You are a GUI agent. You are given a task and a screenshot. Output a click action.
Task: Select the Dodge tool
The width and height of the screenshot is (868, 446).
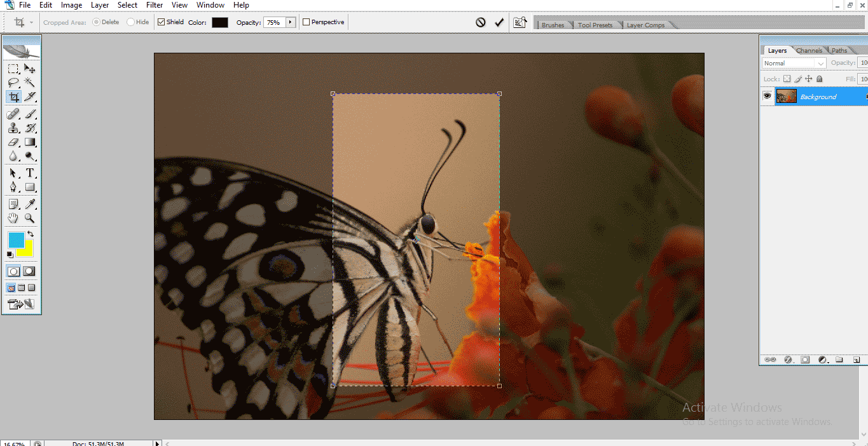click(x=30, y=156)
